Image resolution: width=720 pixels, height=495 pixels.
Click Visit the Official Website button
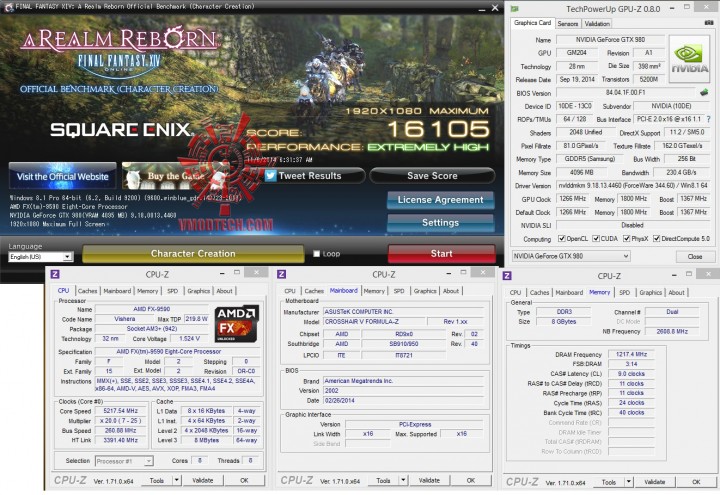tap(62, 176)
